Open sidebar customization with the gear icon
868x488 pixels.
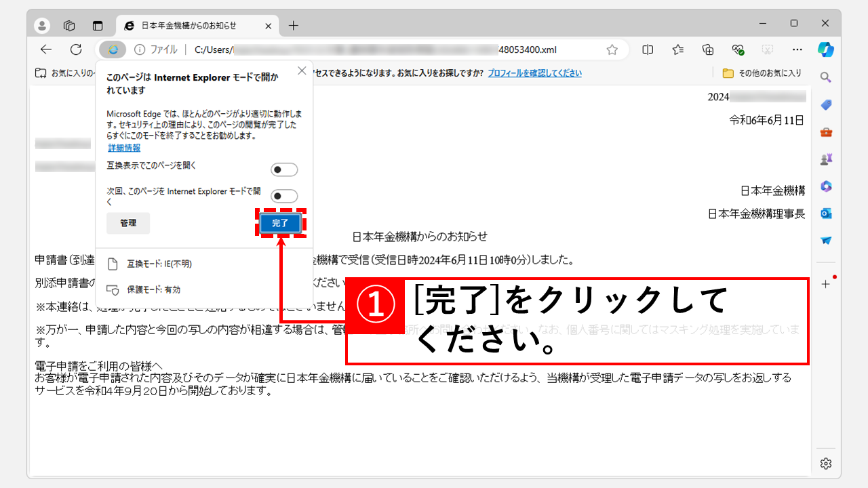(x=825, y=464)
